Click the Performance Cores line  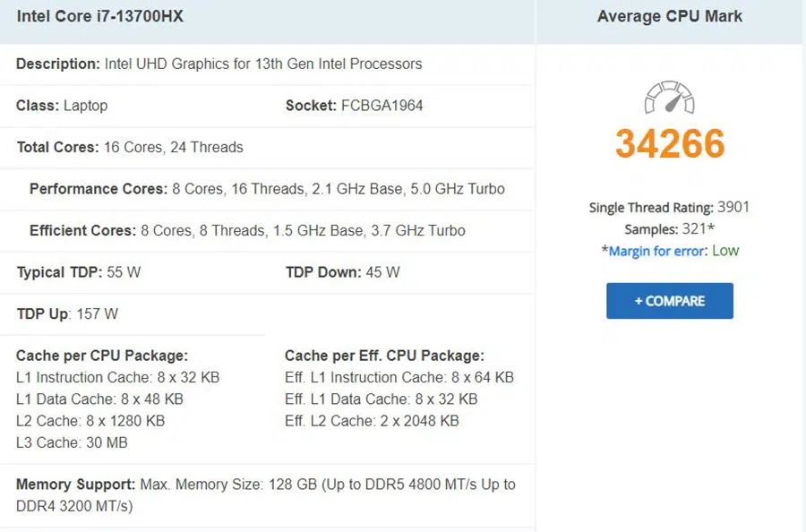tap(267, 189)
